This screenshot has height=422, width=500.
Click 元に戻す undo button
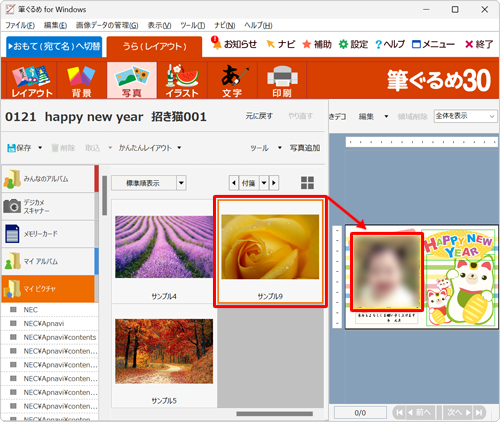coord(259,116)
